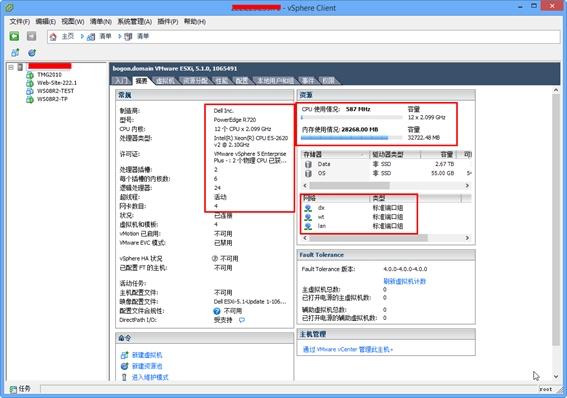The width and height of the screenshot is (567, 398).
Task: Sort by the 存储器 column header
Action: 334,154
